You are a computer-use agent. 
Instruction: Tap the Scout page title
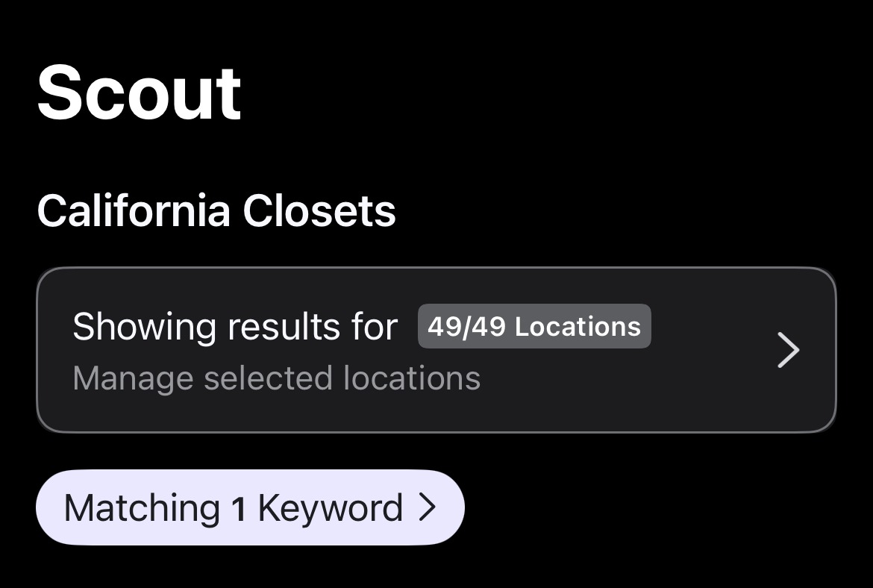139,93
